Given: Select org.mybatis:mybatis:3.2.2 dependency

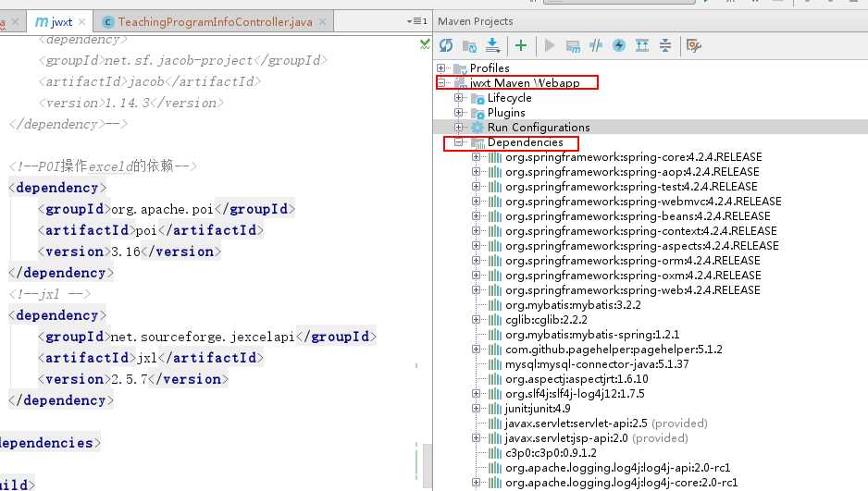Looking at the screenshot, I should point(573,305).
